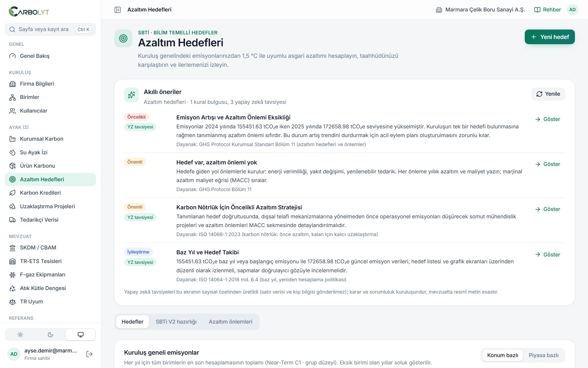
Task: Open TR Uyum page
Action: [50, 301]
